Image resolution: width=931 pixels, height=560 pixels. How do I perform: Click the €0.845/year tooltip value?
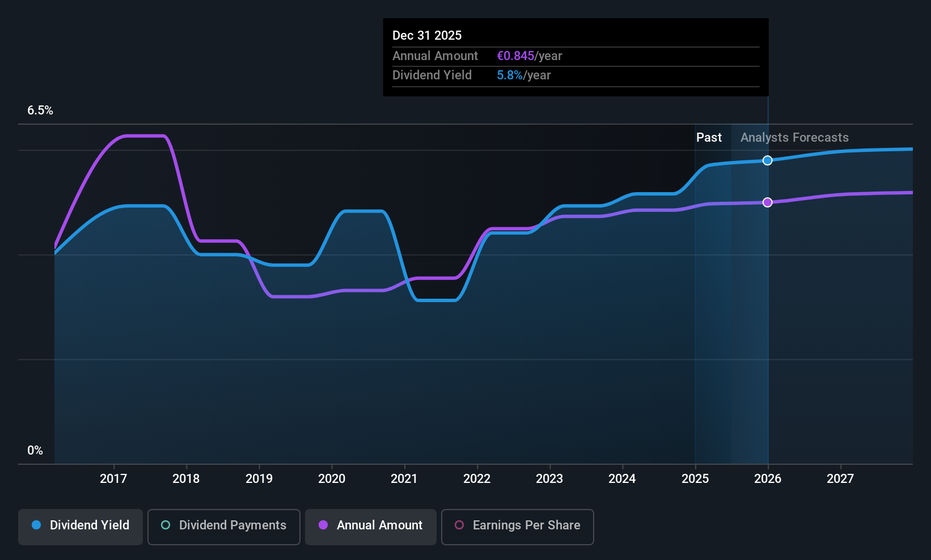(530, 56)
